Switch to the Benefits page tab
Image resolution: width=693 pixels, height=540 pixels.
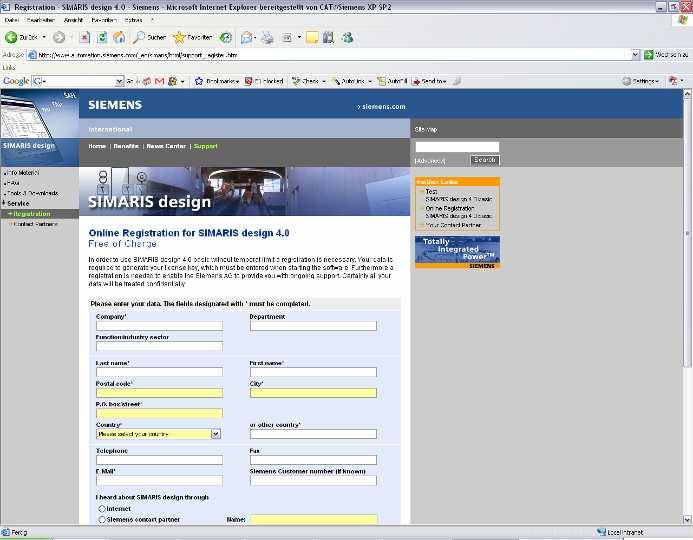(x=126, y=146)
